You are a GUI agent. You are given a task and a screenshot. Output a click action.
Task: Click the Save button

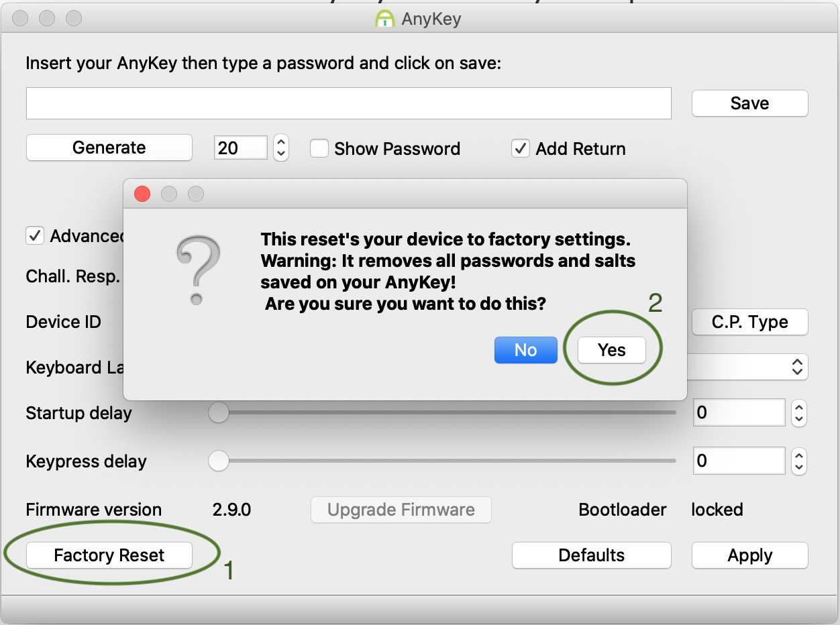click(750, 103)
